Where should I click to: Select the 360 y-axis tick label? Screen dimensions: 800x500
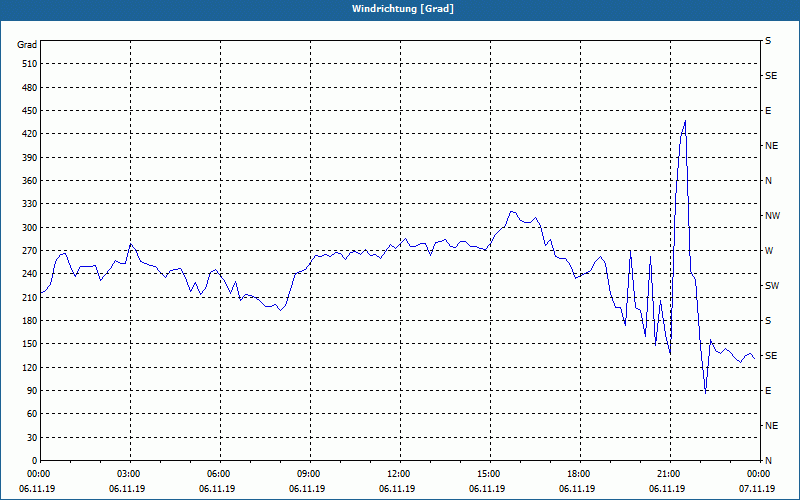(x=30, y=181)
